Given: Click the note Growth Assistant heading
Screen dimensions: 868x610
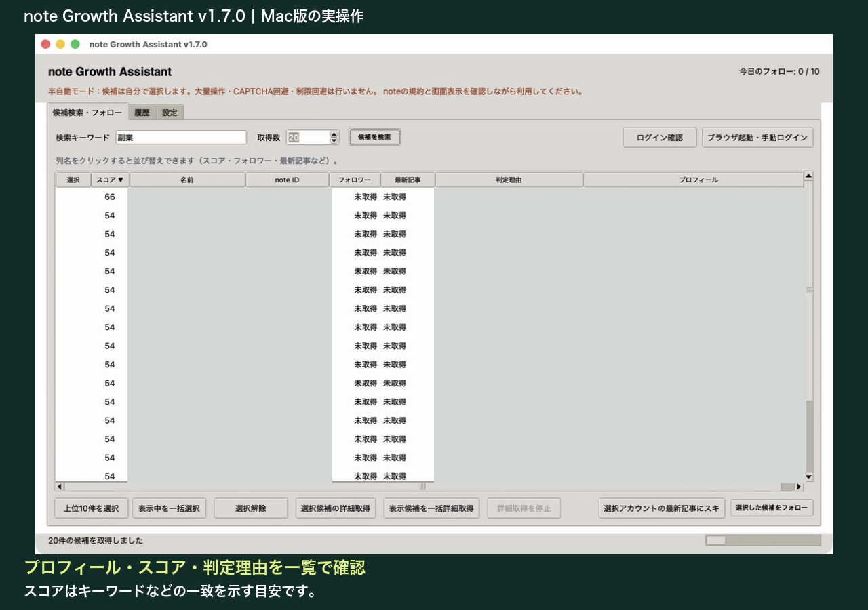Looking at the screenshot, I should (110, 72).
